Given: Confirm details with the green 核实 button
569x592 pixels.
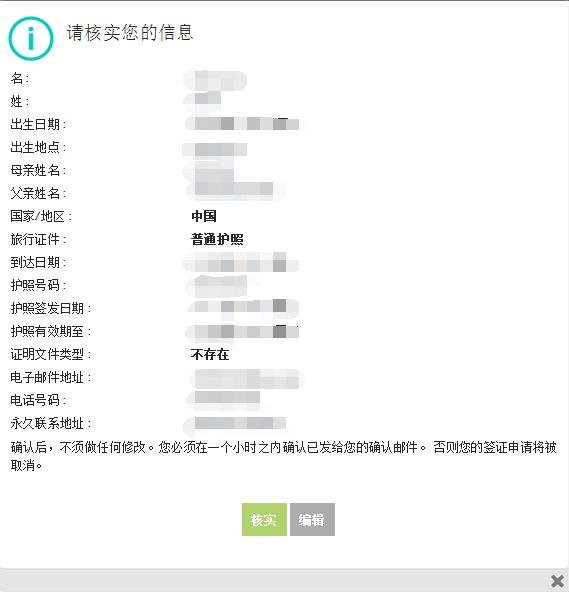Looking at the screenshot, I should [264, 520].
